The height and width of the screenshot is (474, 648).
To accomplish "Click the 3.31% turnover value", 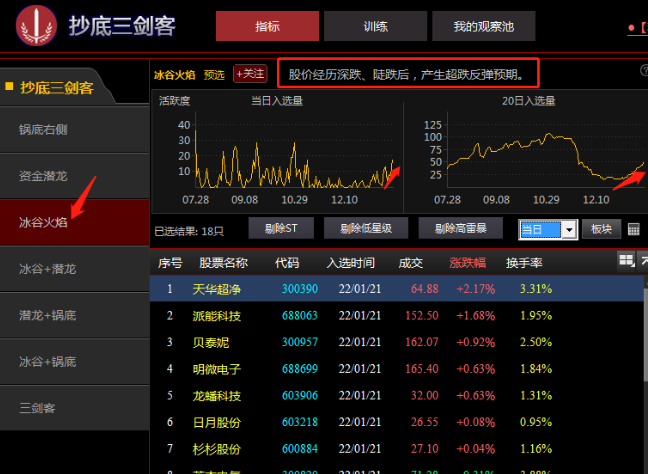I will pyautogui.click(x=536, y=289).
